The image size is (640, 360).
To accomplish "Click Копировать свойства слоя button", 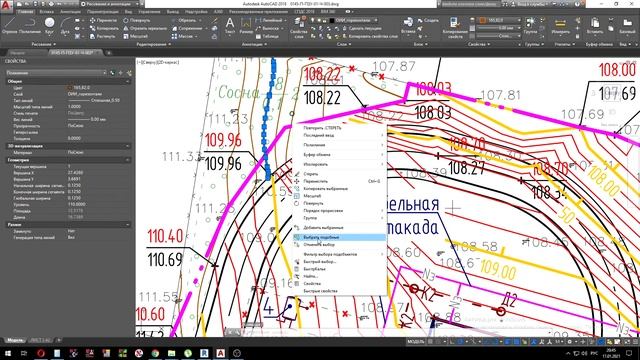I will (369, 36).
